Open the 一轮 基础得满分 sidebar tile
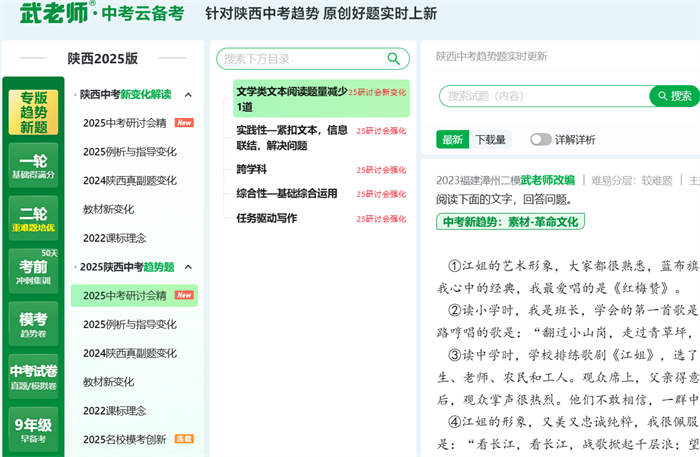The image size is (700, 457). [33, 166]
